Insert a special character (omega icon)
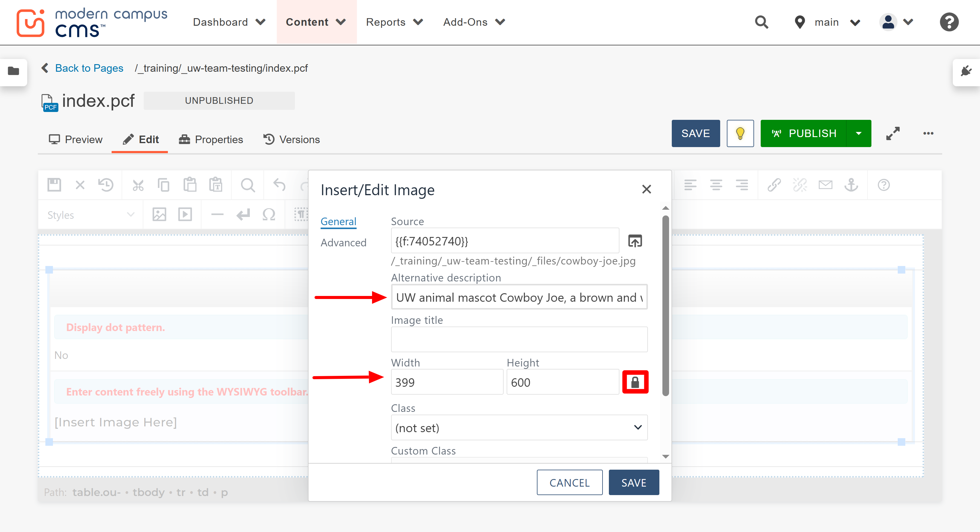Image resolution: width=980 pixels, height=532 pixels. (x=269, y=214)
